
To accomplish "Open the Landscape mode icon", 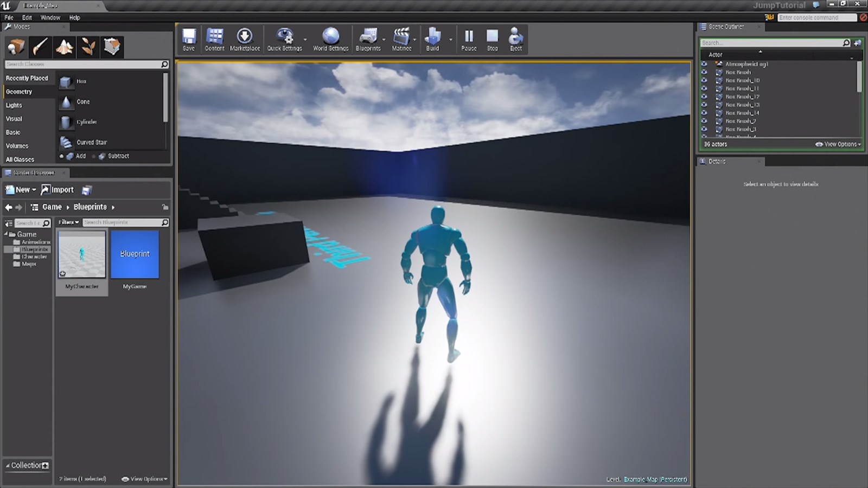I will pos(64,47).
